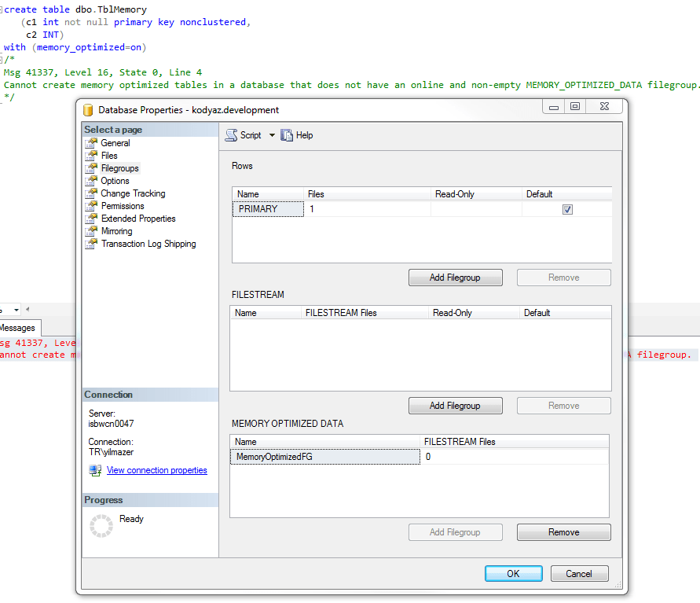Open the View connection properties link
Viewport: 700px width, 603px height.
(156, 469)
